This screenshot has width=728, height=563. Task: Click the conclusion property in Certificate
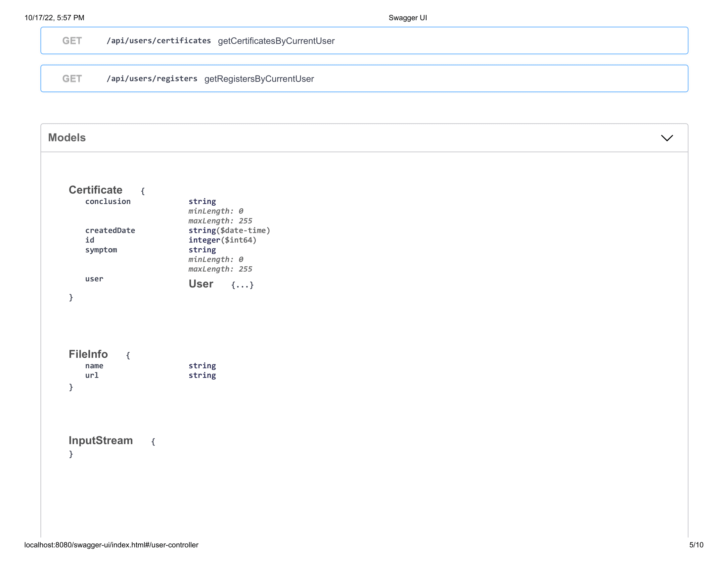pos(108,201)
